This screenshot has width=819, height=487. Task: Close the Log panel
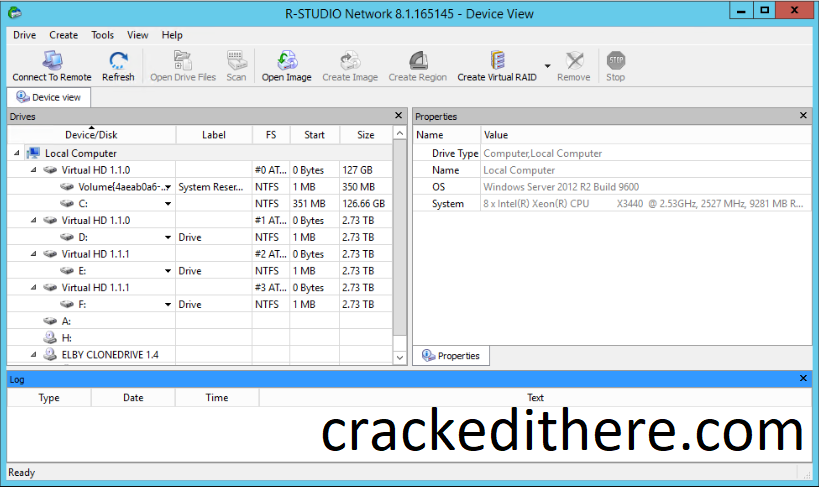click(x=803, y=378)
